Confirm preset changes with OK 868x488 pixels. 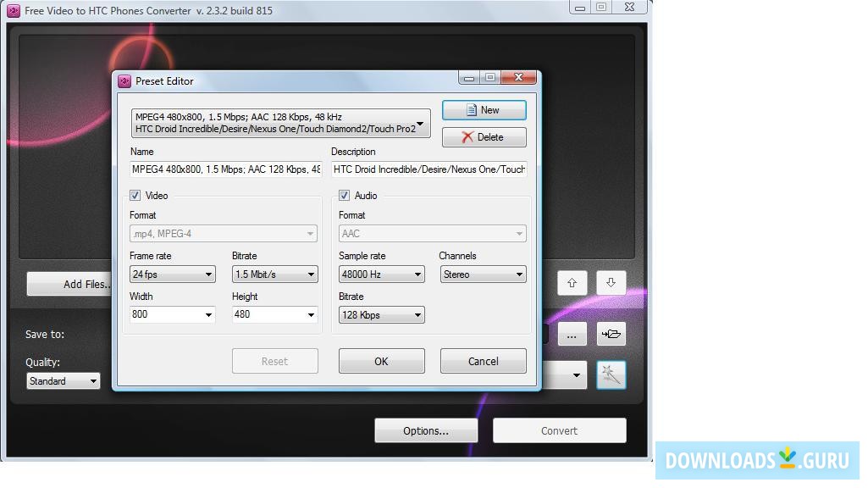(x=381, y=360)
